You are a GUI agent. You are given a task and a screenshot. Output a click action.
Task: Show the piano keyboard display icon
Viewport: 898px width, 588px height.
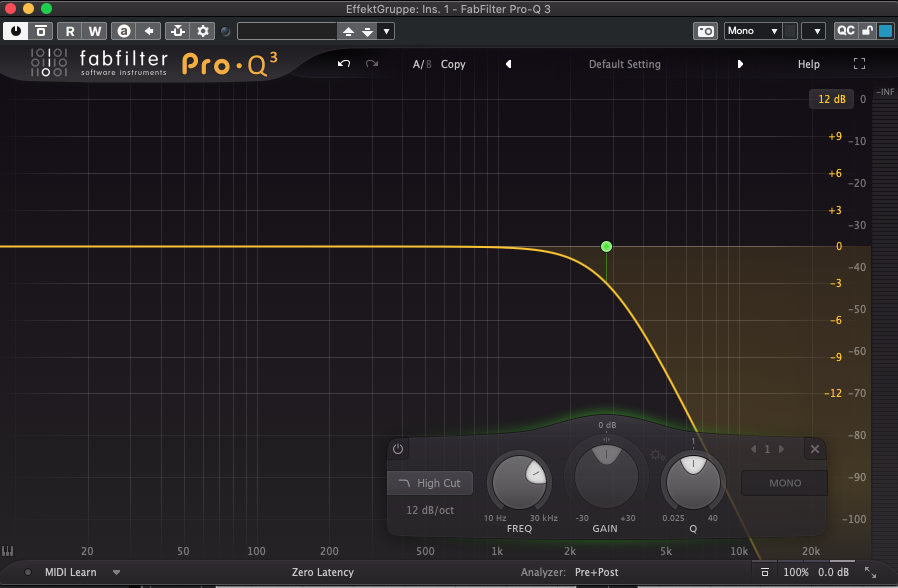point(7,551)
